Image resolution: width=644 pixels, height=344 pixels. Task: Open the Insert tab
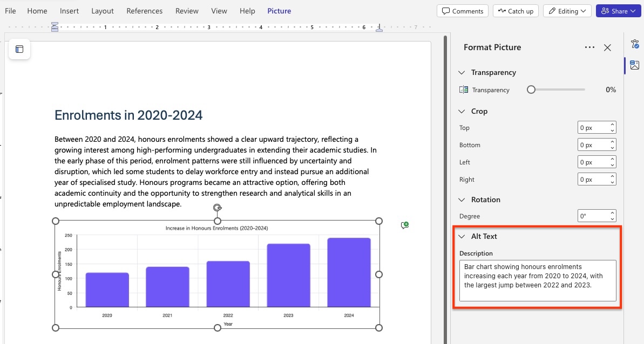click(69, 11)
